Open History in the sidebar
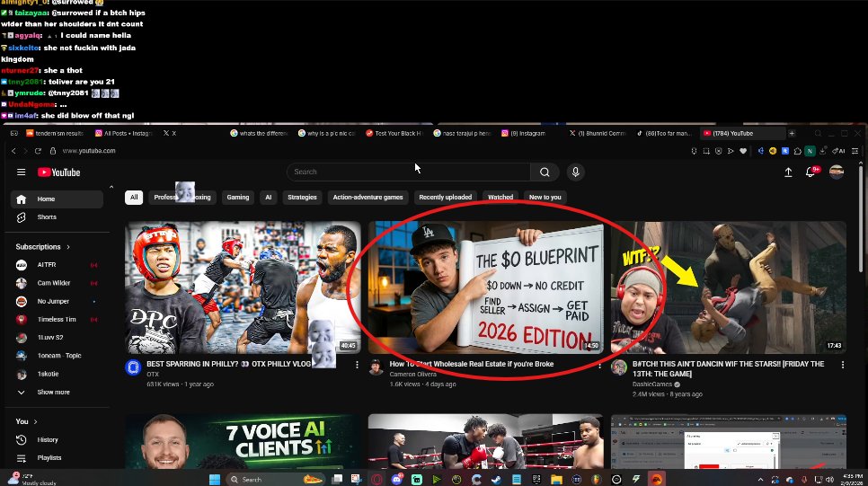The height and width of the screenshot is (486, 868). pos(57,440)
